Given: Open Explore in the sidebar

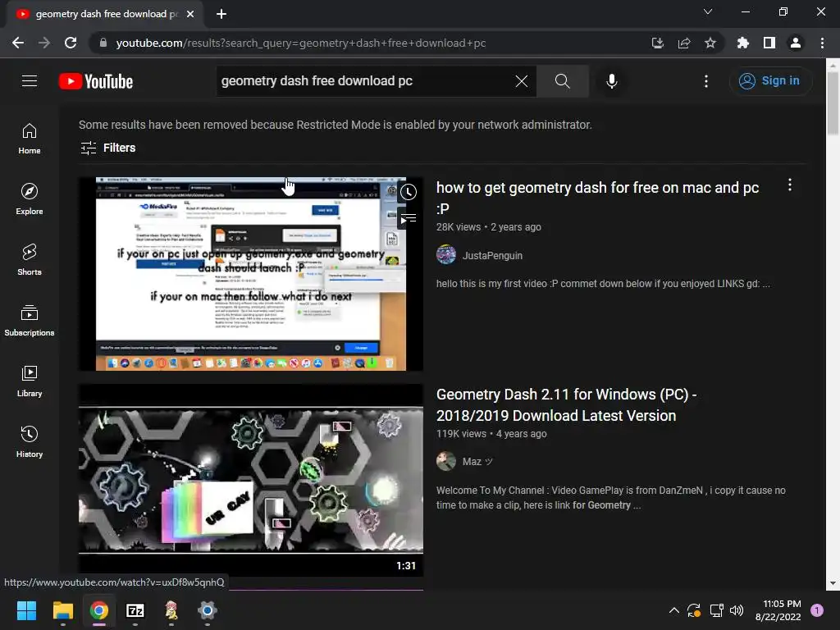Looking at the screenshot, I should [x=30, y=199].
